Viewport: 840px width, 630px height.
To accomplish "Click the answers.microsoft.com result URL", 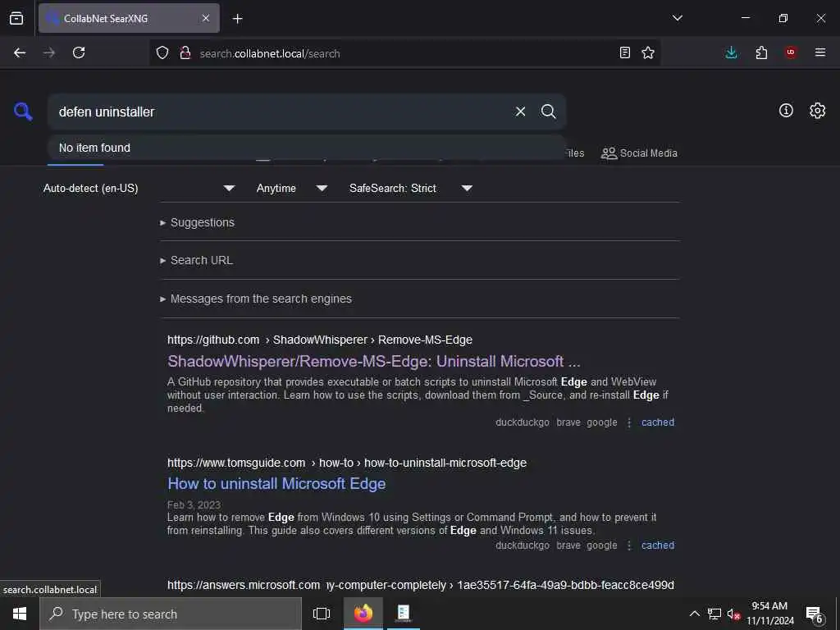I will (421, 585).
